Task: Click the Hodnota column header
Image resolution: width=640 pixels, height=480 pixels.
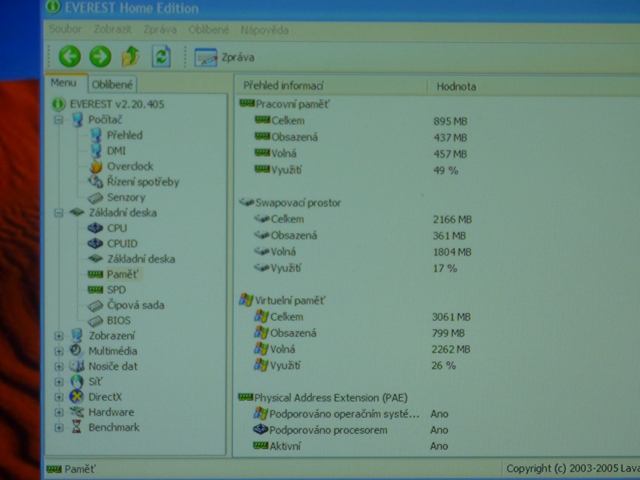Action: tap(456, 87)
